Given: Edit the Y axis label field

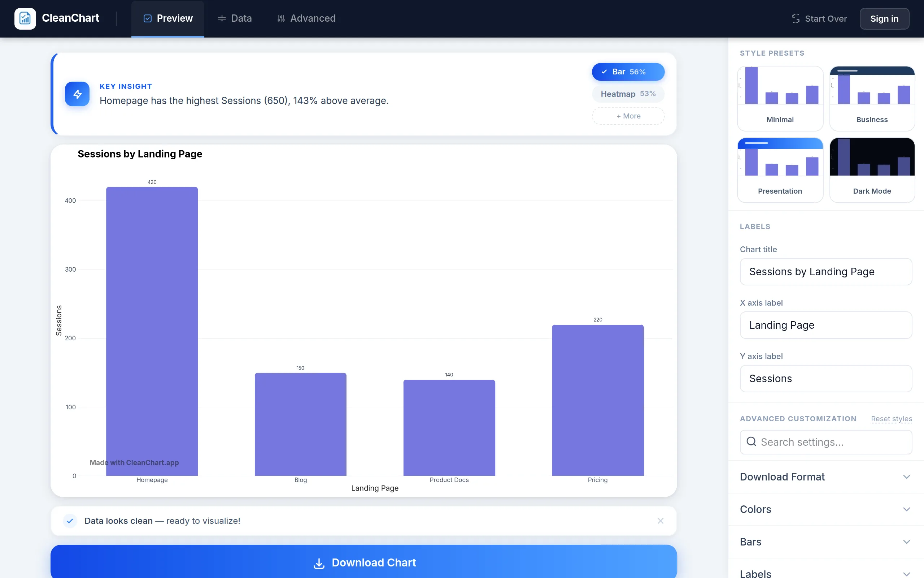Looking at the screenshot, I should [826, 379].
